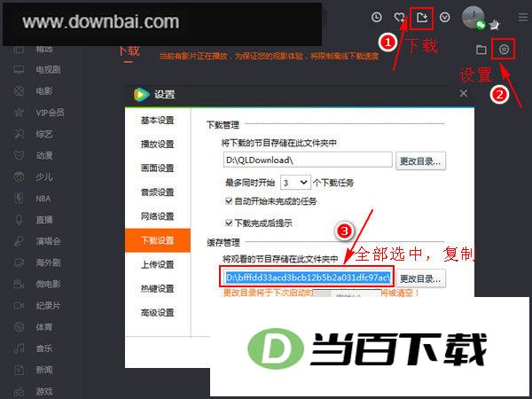Click the 直播 microphone icon

(19, 220)
